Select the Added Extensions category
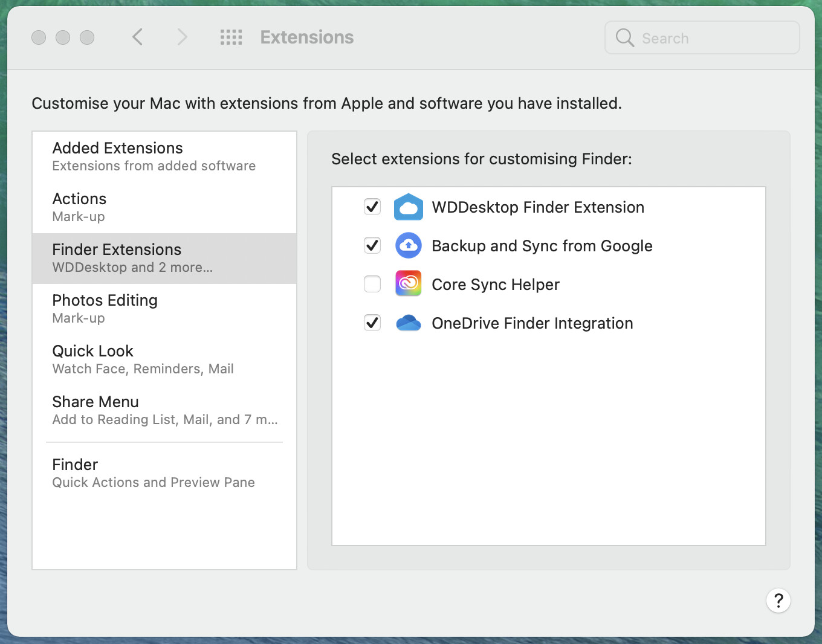Image resolution: width=822 pixels, height=644 pixels. 164,156
